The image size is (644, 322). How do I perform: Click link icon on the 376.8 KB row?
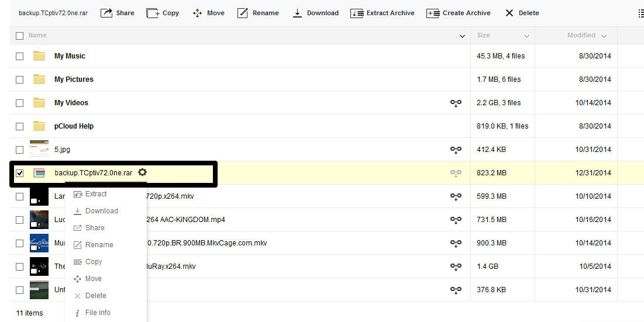(456, 290)
